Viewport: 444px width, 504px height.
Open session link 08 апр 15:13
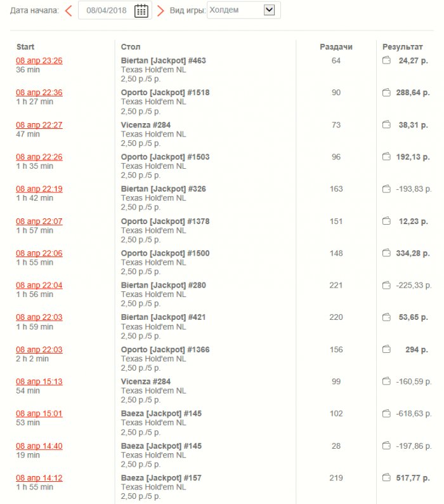coord(39,382)
